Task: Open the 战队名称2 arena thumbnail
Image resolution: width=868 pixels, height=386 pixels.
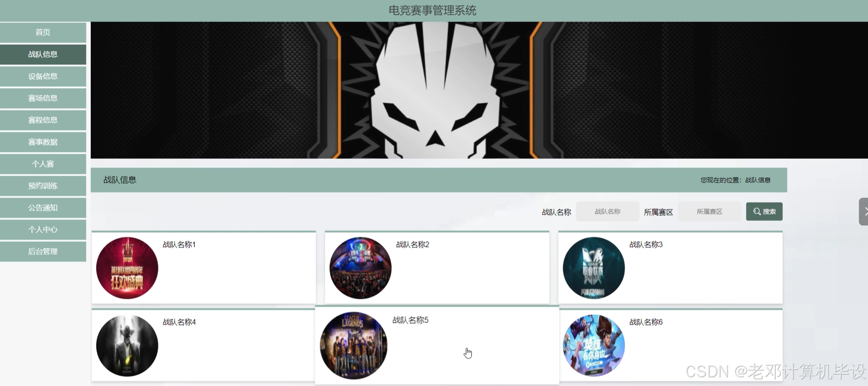Action: (360, 268)
